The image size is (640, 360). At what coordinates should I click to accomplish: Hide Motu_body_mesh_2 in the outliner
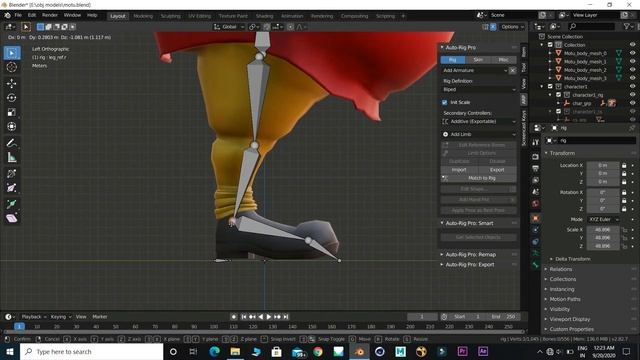(x=632, y=70)
